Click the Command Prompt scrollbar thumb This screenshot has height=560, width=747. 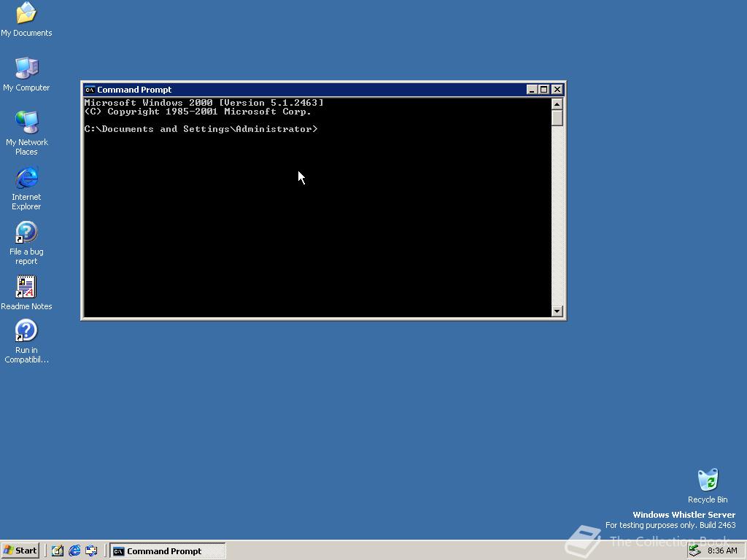click(x=557, y=118)
